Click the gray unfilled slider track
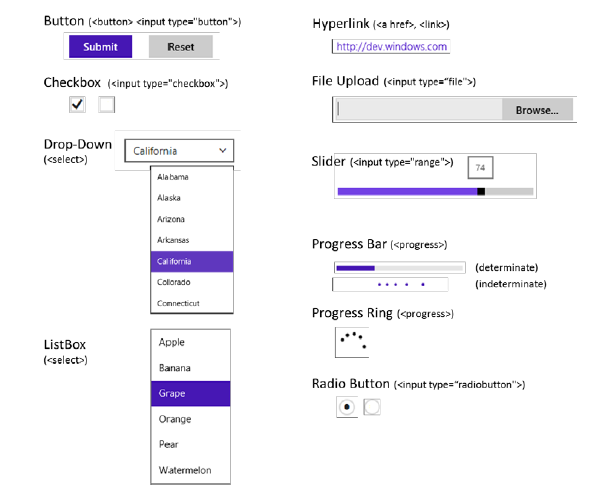The height and width of the screenshot is (489, 616). (509, 192)
